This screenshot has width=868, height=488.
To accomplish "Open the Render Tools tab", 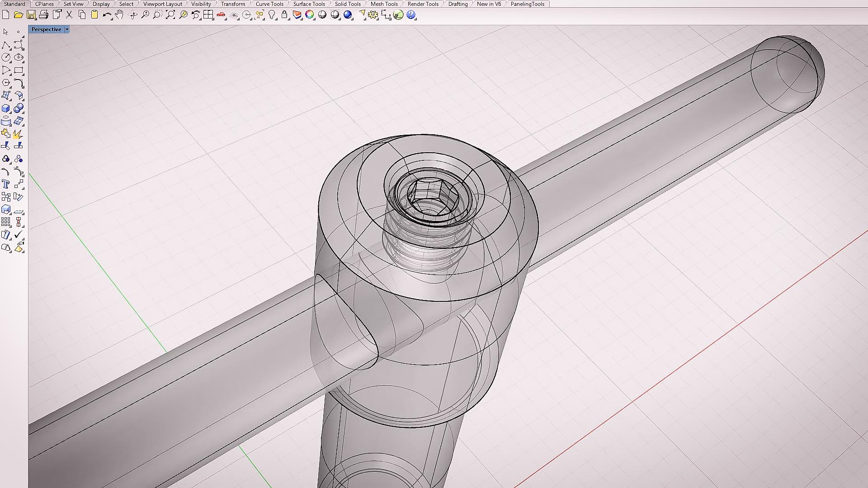I will [423, 4].
